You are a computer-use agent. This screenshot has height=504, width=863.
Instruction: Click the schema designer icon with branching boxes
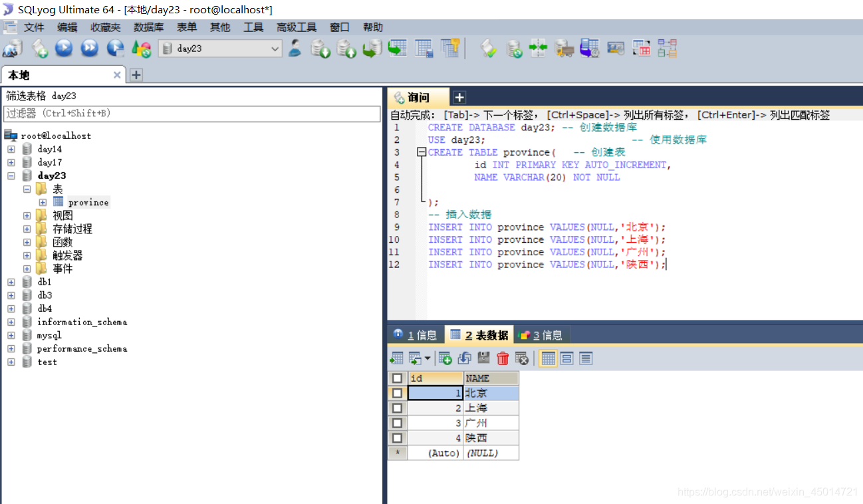coord(667,48)
